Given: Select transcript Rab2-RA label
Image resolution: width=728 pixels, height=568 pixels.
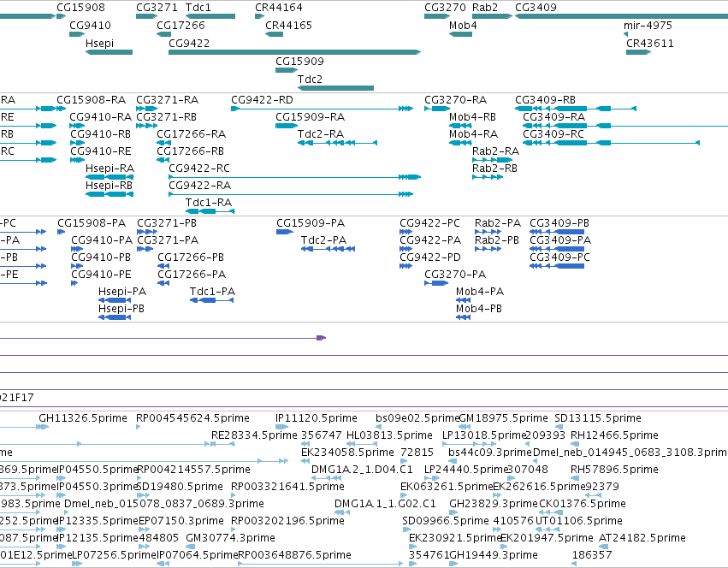Looking at the screenshot, I should (495, 151).
